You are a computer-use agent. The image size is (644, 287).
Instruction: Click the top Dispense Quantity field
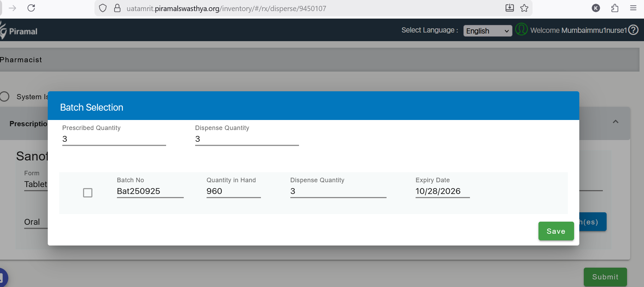pyautogui.click(x=246, y=139)
